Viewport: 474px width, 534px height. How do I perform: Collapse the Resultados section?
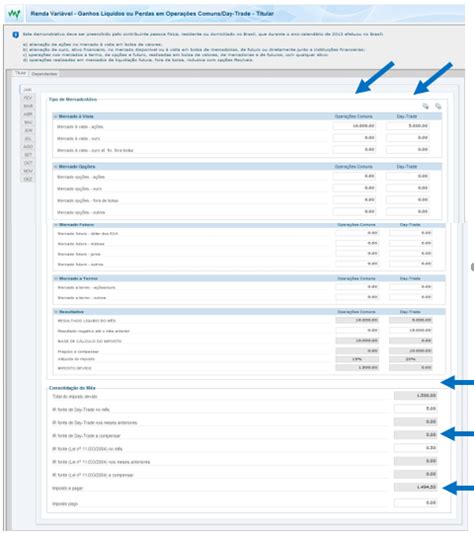[x=56, y=312]
